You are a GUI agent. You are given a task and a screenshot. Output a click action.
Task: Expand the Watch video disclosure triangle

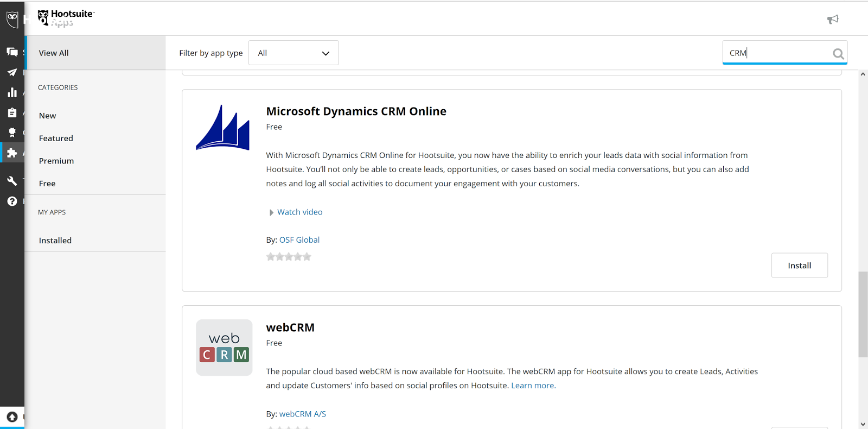point(271,212)
